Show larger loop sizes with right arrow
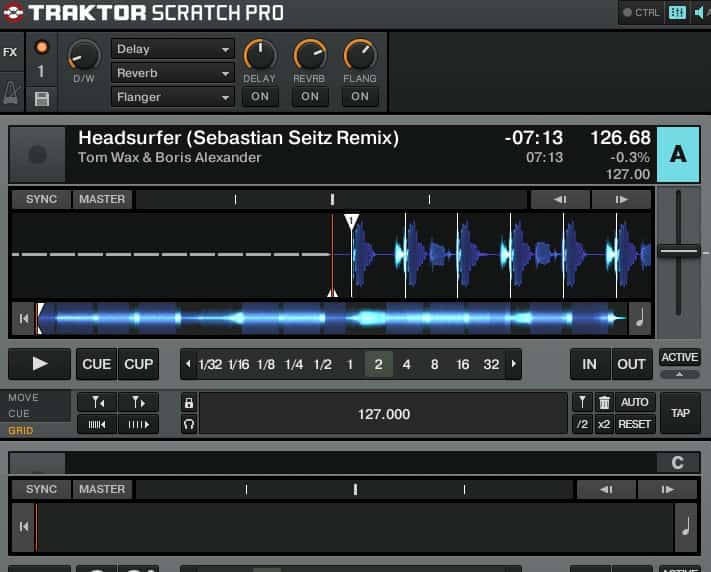The width and height of the screenshot is (711, 572). 514,364
